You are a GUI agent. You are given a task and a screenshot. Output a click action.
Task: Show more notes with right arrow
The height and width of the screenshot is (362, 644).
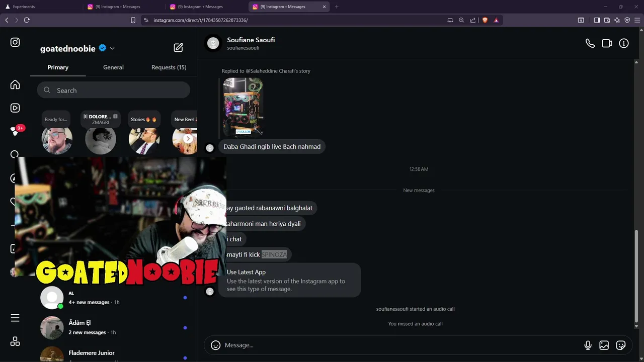pyautogui.click(x=188, y=139)
